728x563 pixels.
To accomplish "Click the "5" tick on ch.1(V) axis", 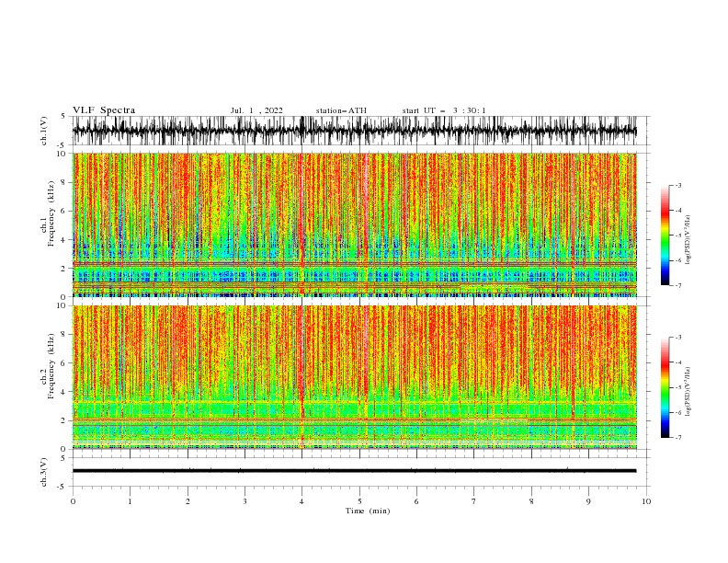I will coord(63,117).
